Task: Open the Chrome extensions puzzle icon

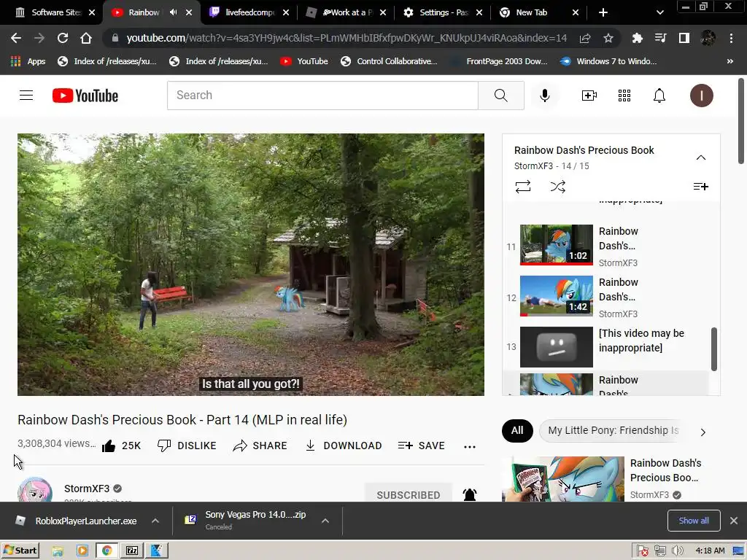Action: (637, 38)
